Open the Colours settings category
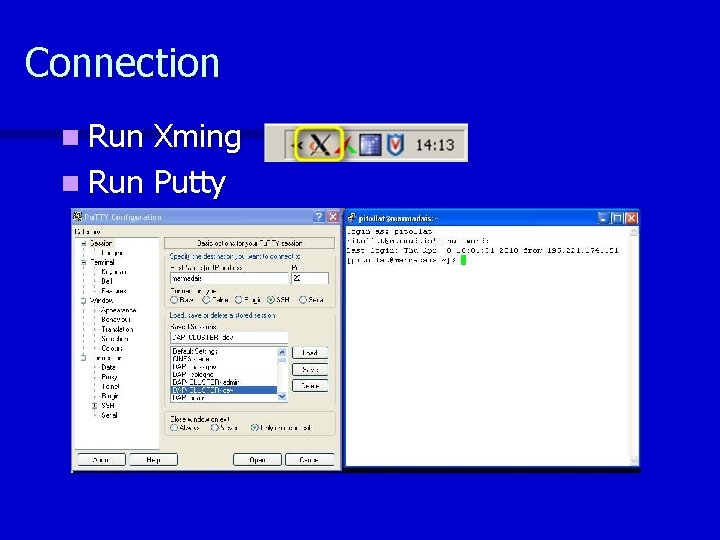This screenshot has height=540, width=720. click(112, 349)
